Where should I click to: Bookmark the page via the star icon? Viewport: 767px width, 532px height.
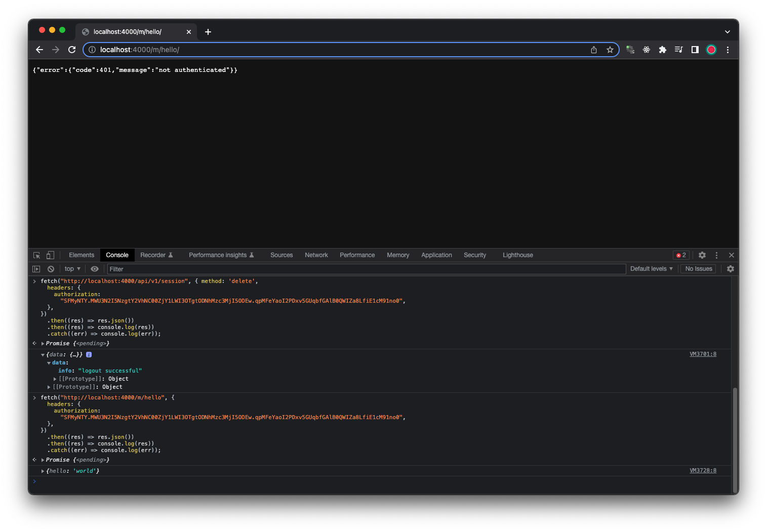pyautogui.click(x=610, y=50)
